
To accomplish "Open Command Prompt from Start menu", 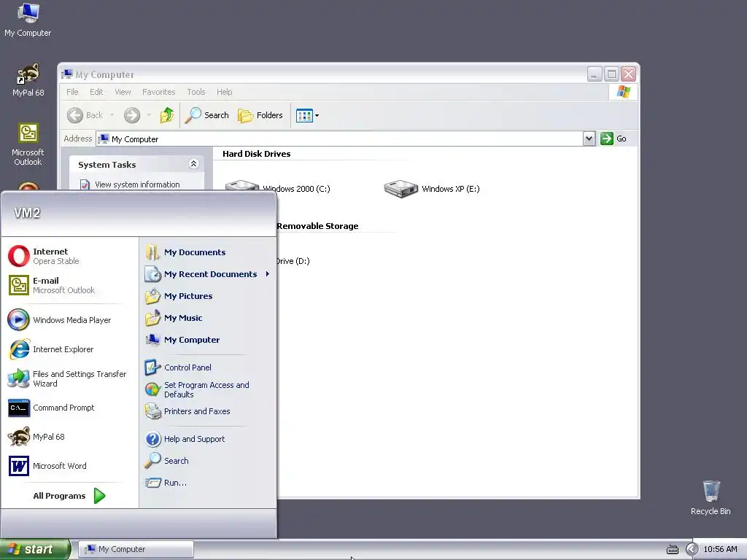I will pyautogui.click(x=69, y=408).
